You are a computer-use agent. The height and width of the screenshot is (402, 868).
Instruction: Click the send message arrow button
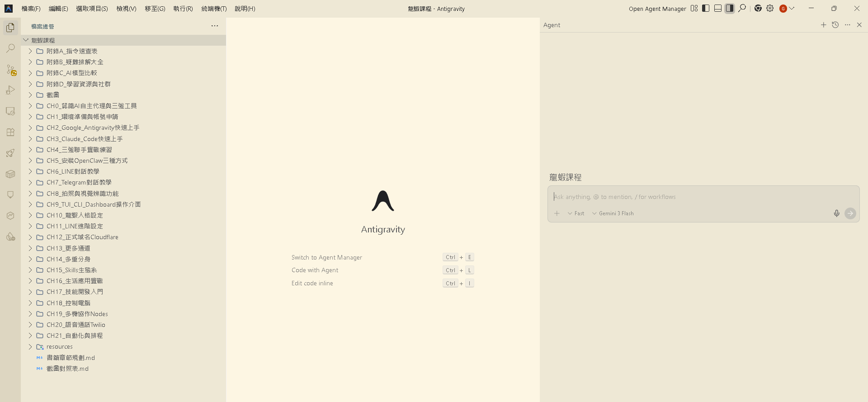[x=850, y=213]
